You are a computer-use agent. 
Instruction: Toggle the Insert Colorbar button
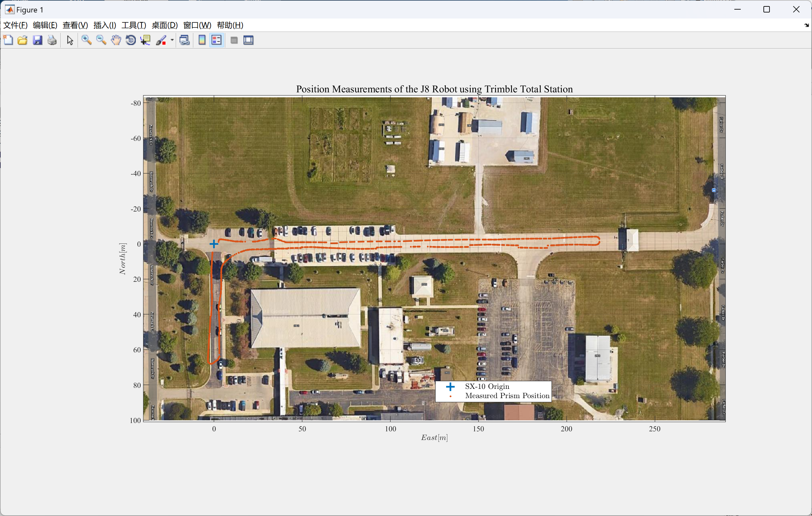(202, 41)
